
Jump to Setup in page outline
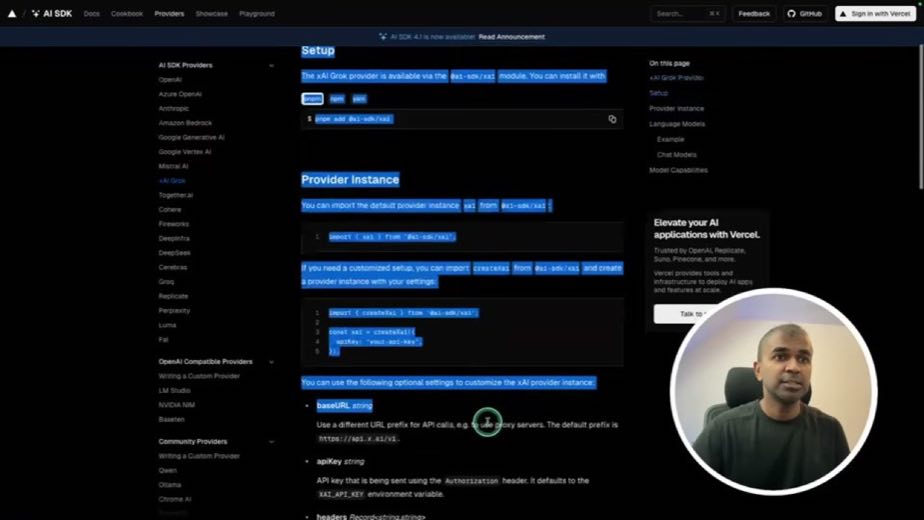pos(658,93)
